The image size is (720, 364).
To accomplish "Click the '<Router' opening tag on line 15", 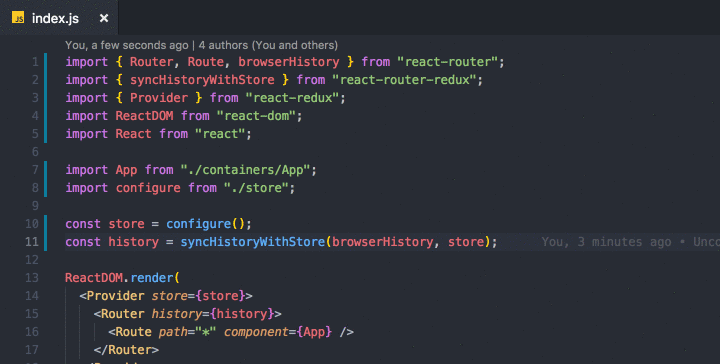I will point(119,314).
